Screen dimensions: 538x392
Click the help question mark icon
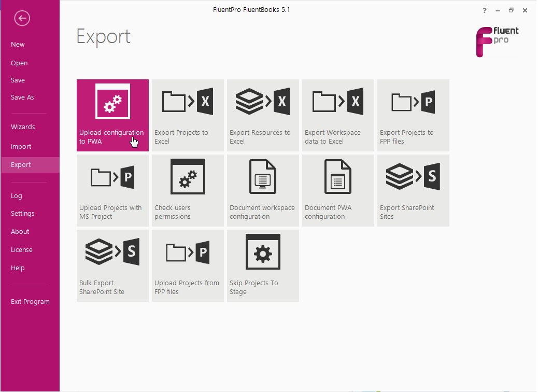click(x=485, y=10)
